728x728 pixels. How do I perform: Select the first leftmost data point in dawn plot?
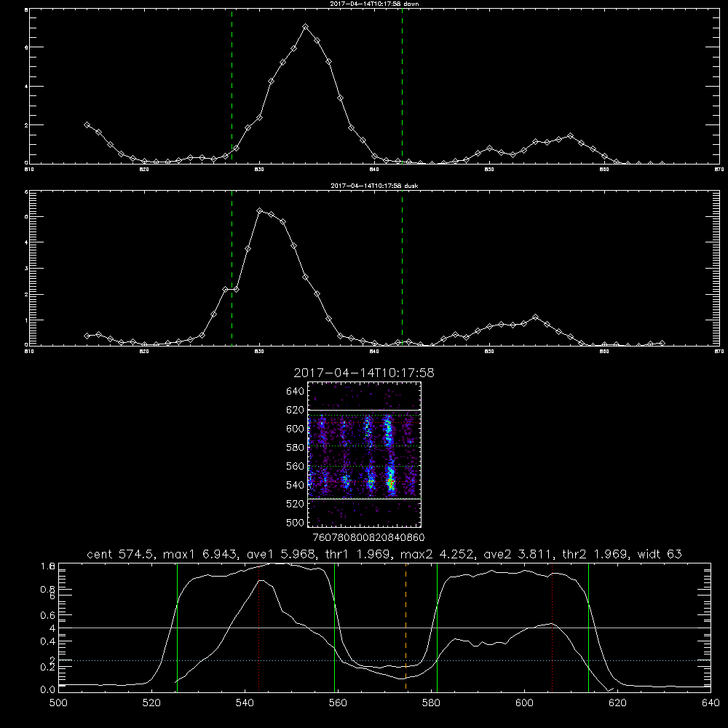coord(87,125)
